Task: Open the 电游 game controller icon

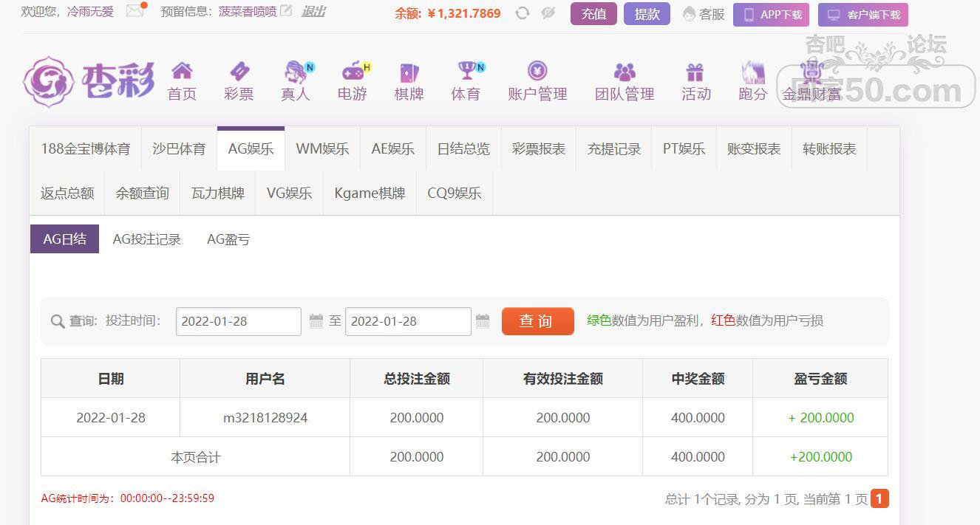Action: tap(353, 72)
